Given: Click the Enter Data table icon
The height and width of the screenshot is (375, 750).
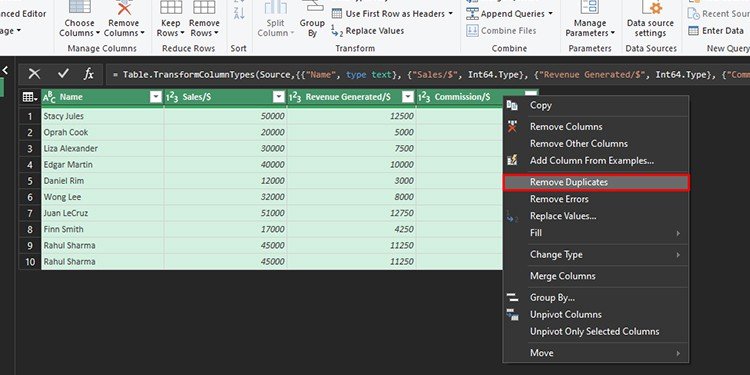Looking at the screenshot, I should tap(694, 31).
